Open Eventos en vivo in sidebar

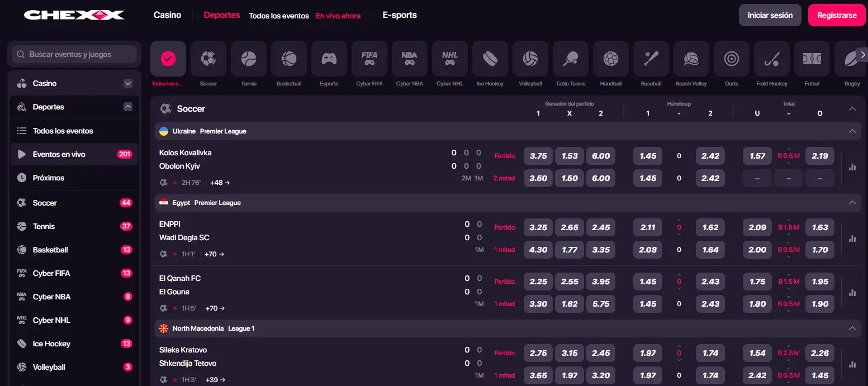pos(74,154)
